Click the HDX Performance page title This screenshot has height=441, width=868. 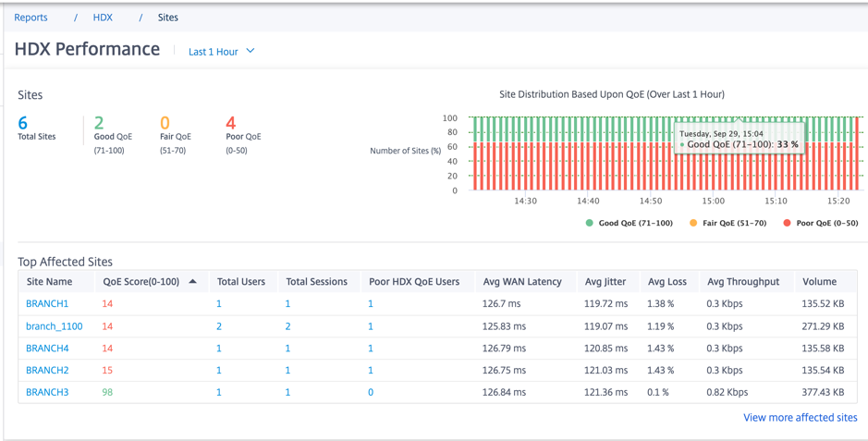87,49
